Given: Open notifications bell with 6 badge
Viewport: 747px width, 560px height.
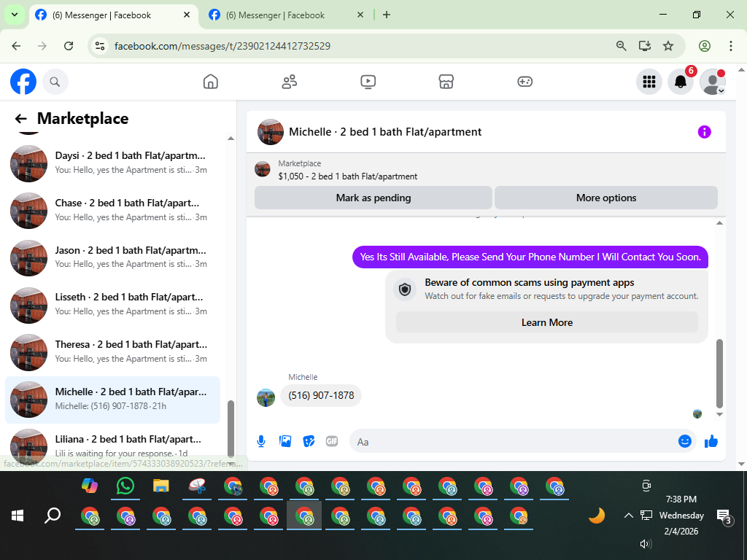Looking at the screenshot, I should click(x=681, y=82).
